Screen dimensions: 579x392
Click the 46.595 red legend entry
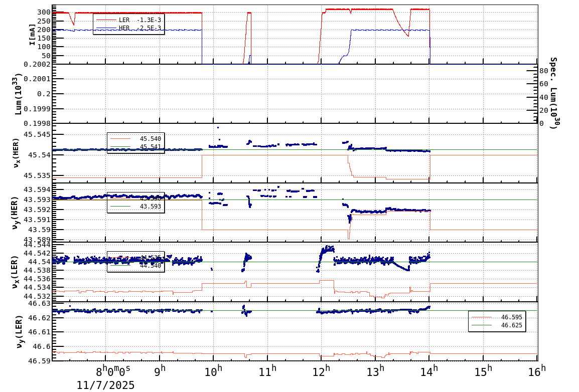click(x=497, y=317)
